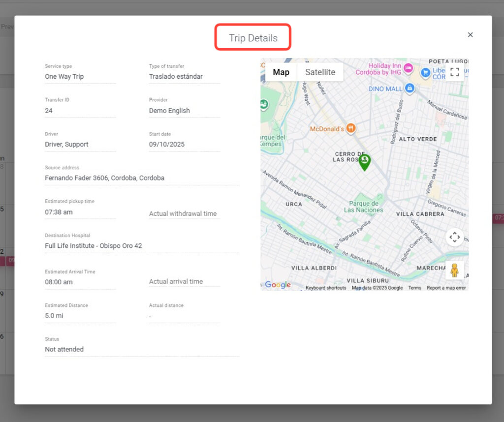Click the Actual withdrawal time field

(x=184, y=213)
